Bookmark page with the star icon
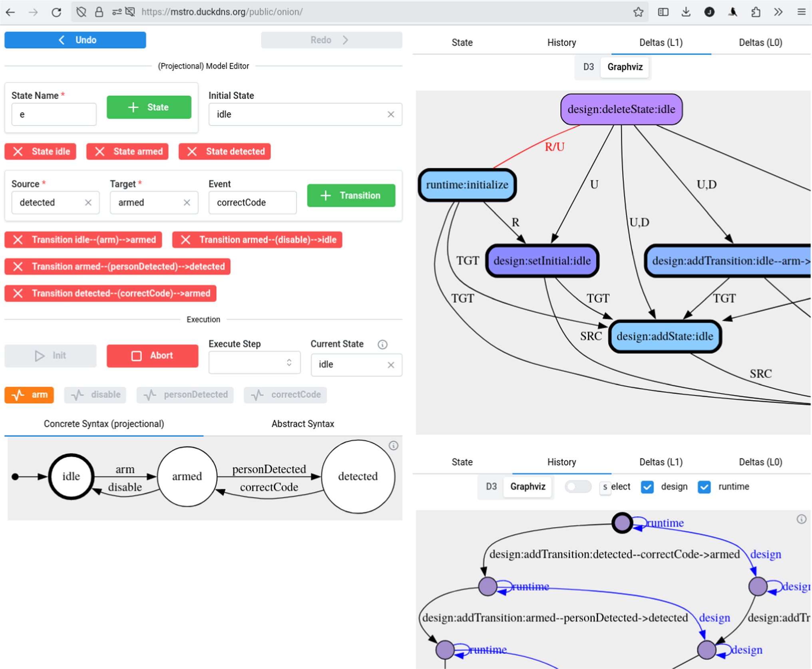Screen dimensions: 812x669 (638, 12)
